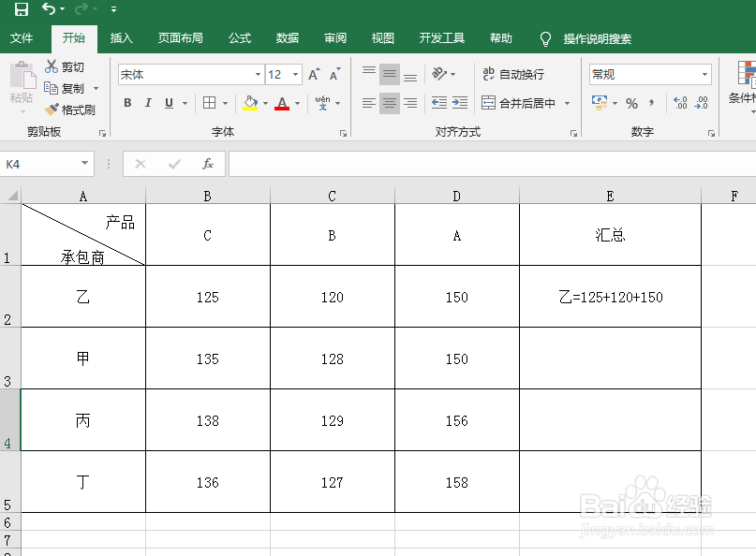Screen dimensions: 756x556
Task: Toggle italic formatting
Action: [146, 103]
